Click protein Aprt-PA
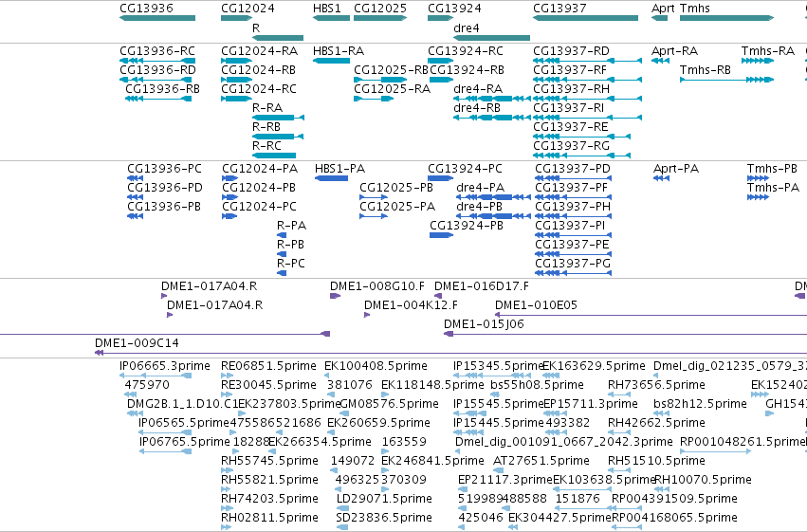 pos(661,178)
